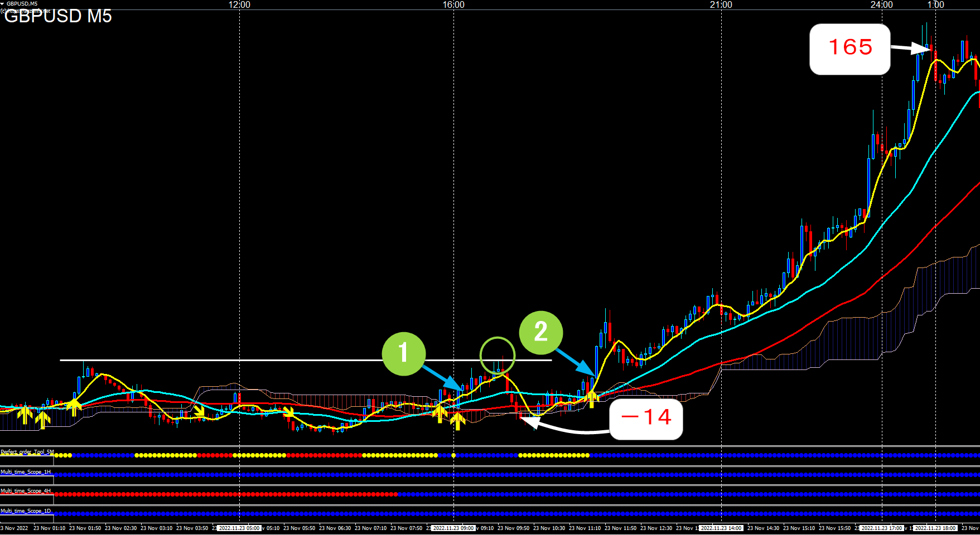Screen dimensions: 980x535
Task: Click the 23 Nov 12:30 axis label
Action: point(656,528)
